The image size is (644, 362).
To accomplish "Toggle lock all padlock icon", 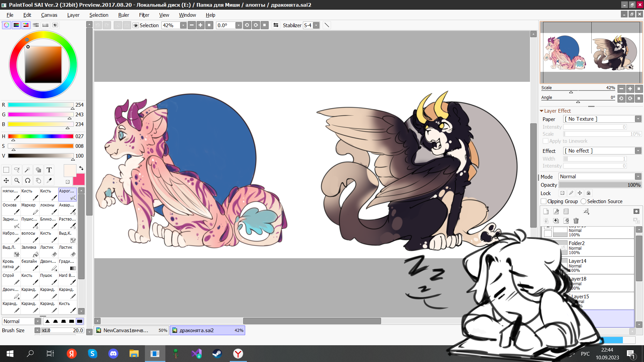I will click(x=589, y=193).
